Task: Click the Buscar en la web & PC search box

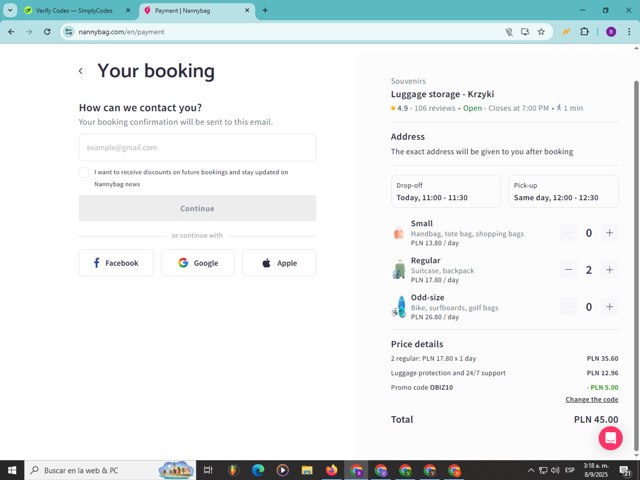Action: [109, 470]
